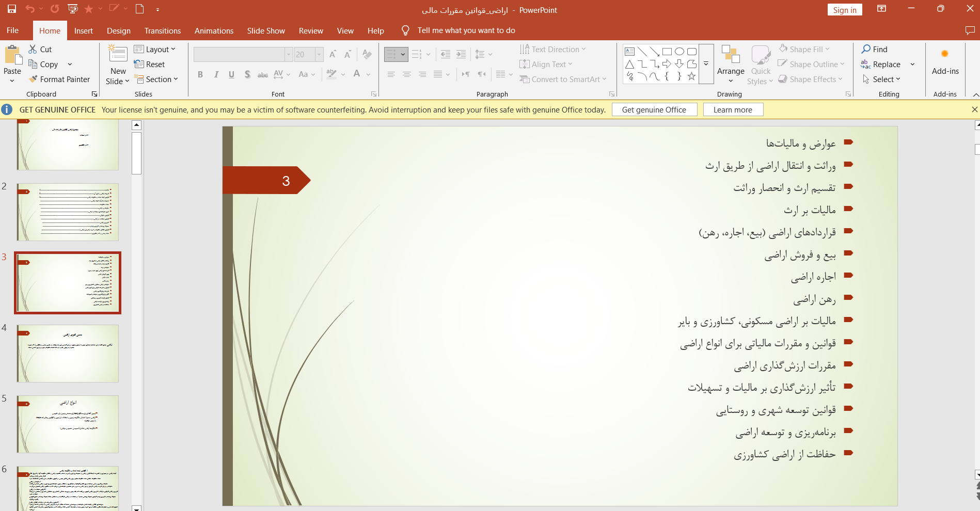Click the Get genuine Office button

(x=654, y=109)
